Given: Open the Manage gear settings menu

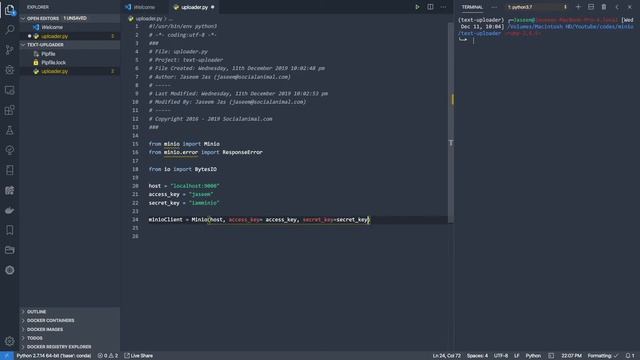Looking at the screenshot, I should point(10,341).
